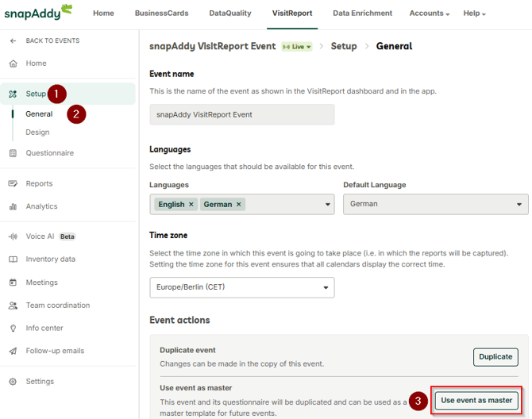Click snapAddy VisitReport Event breadcrumb title
532x419 pixels.
(x=212, y=46)
